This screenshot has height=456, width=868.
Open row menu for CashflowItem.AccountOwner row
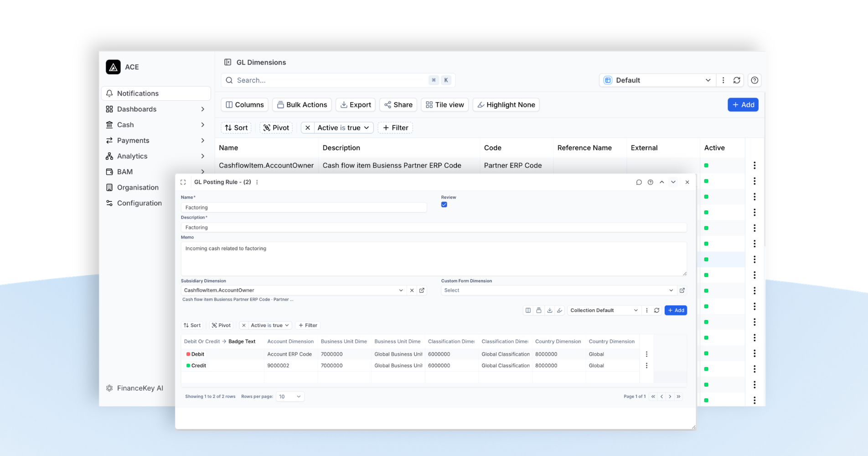(x=754, y=166)
